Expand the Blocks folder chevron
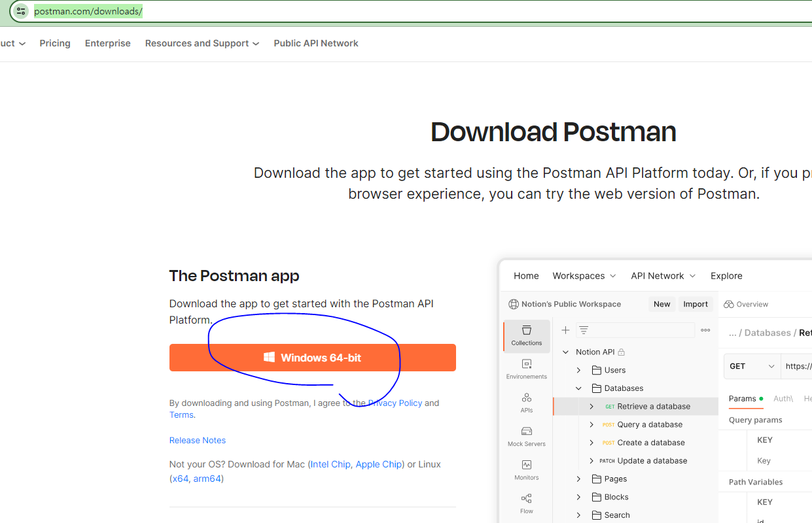The width and height of the screenshot is (812, 523). tap(578, 497)
